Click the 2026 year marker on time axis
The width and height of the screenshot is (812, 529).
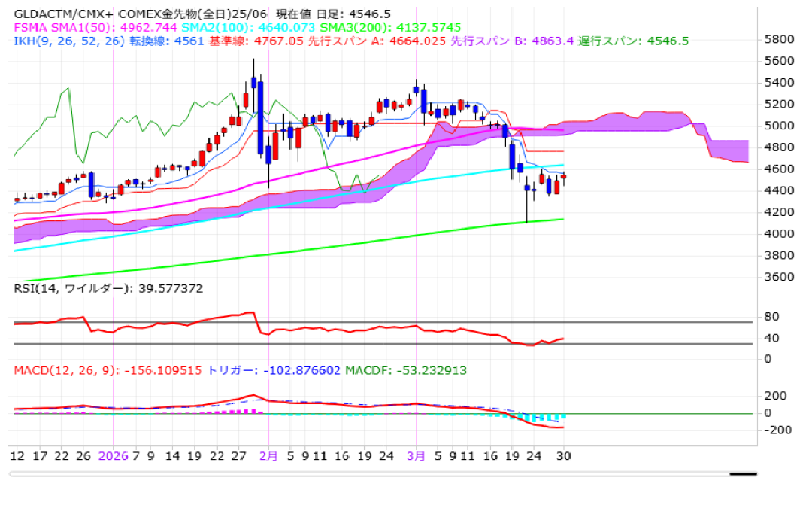(x=113, y=456)
